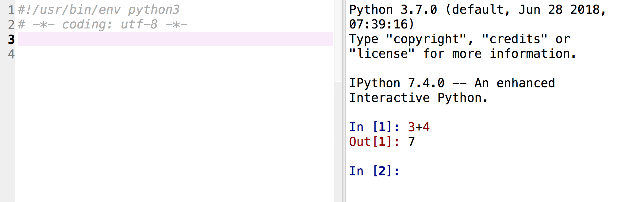Image resolution: width=644 pixels, height=202 pixels.
Task: Click the shebang line's python3 word
Action: point(154,10)
